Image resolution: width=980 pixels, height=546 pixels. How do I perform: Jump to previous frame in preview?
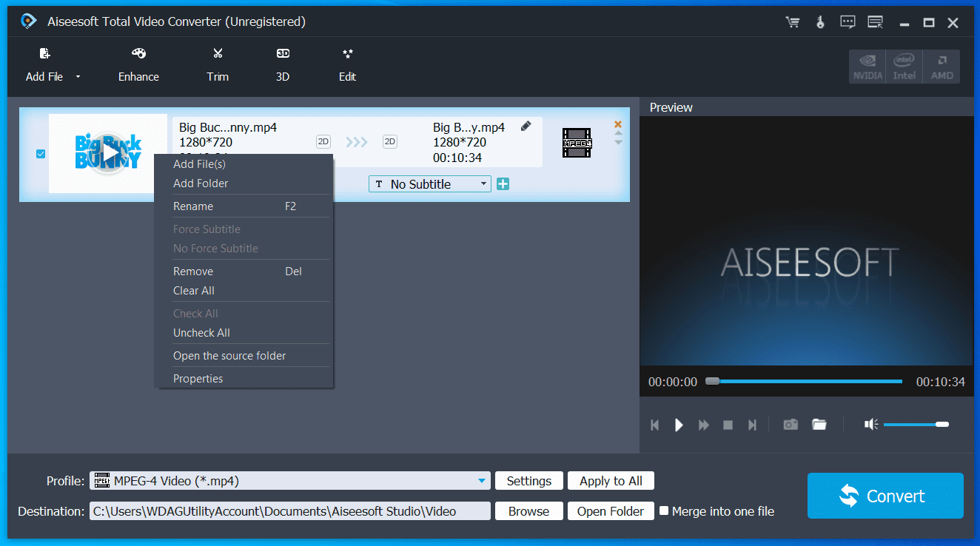point(654,425)
